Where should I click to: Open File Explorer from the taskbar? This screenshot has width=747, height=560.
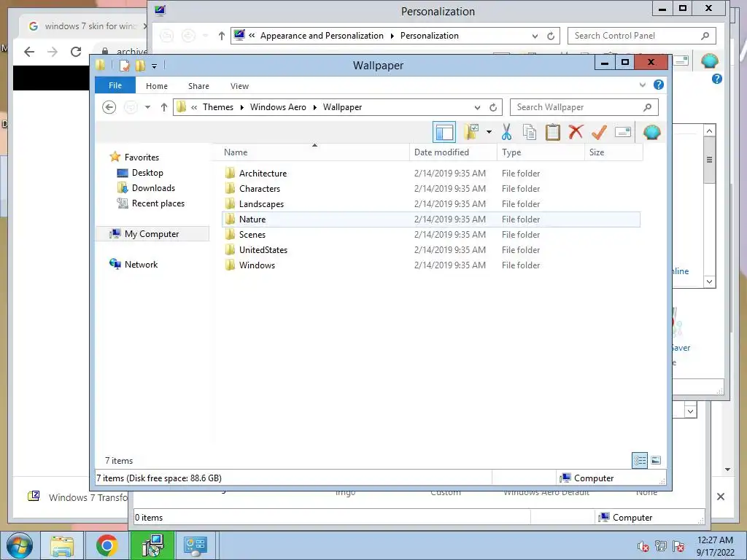point(62,545)
